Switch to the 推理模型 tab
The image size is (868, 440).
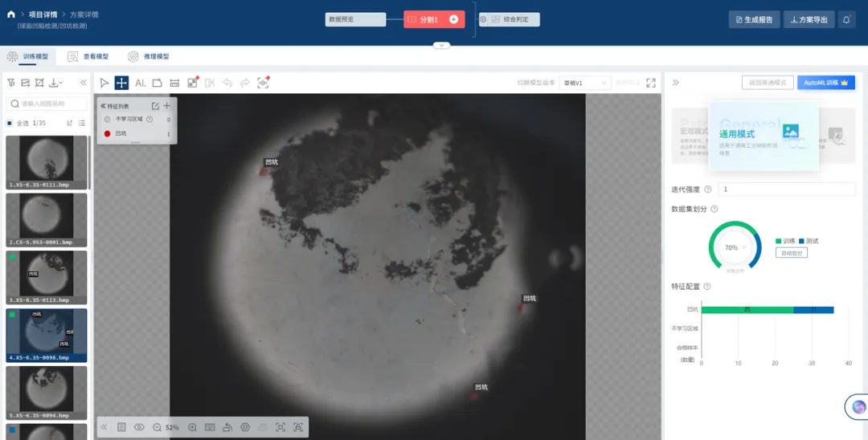pyautogui.click(x=149, y=56)
